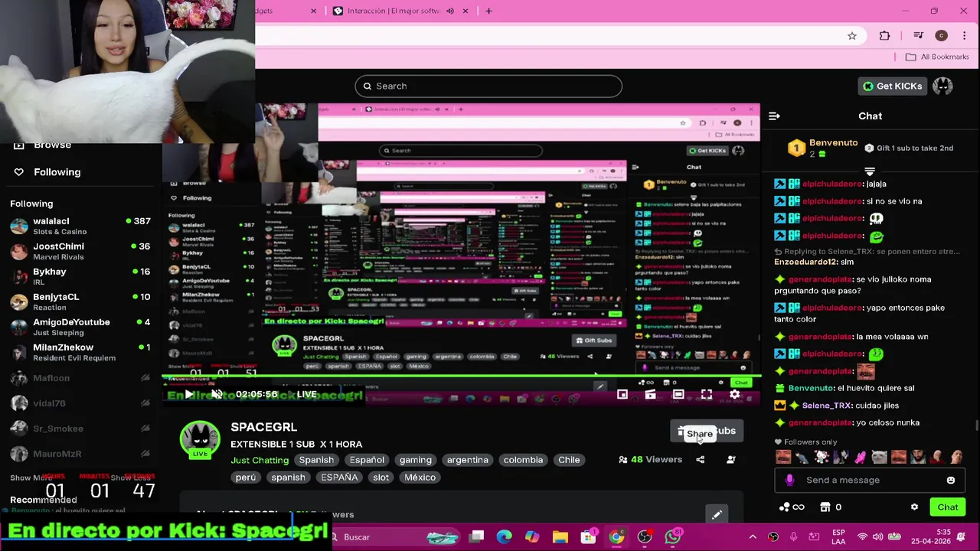Open chat settings gear icon
Viewport: 980px width, 551px height.
coord(914,507)
